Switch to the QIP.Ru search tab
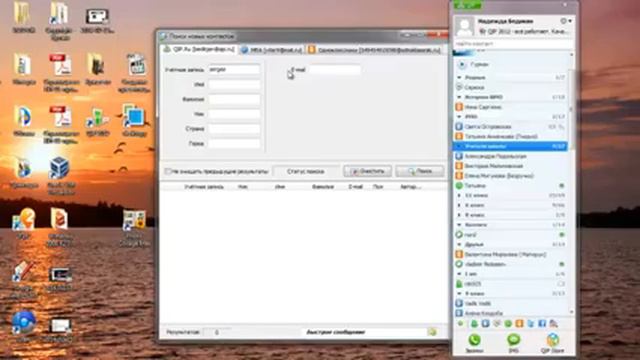The width and height of the screenshot is (640, 360). [199, 49]
